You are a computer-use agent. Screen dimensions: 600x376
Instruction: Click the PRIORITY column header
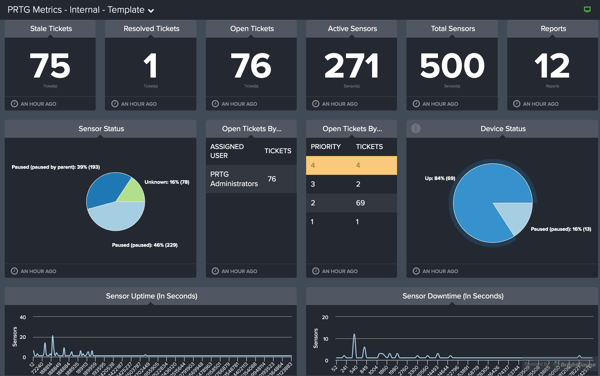326,147
